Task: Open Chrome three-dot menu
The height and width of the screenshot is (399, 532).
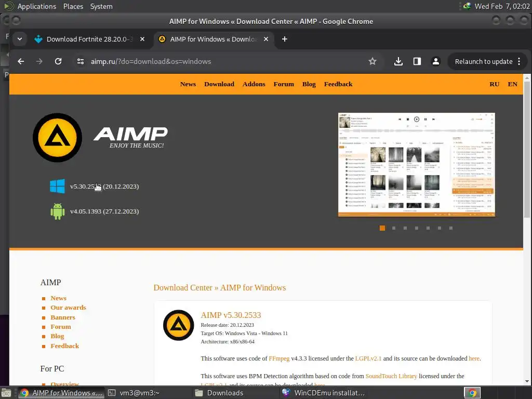Action: tap(519, 61)
